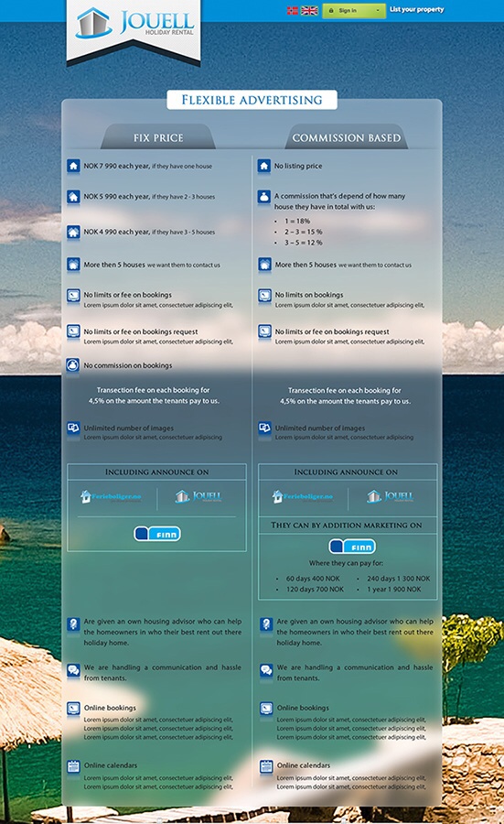The image size is (504, 824).
Task: Click '60 days 400 NOK' price option
Action: tap(313, 579)
